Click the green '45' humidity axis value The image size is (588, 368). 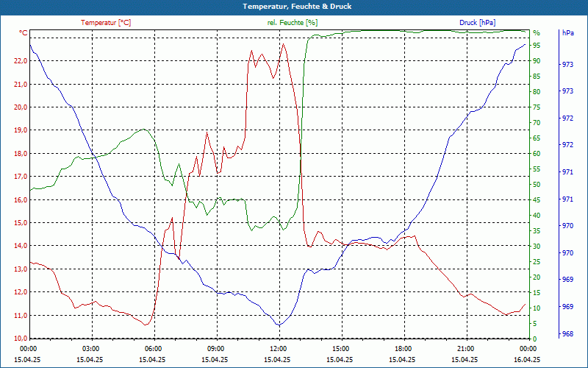tap(537, 199)
